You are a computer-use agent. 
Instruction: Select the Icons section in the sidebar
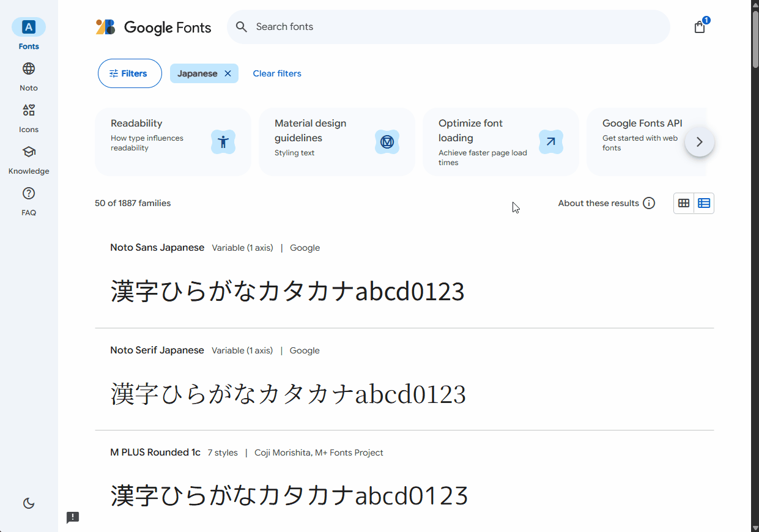[x=29, y=117]
